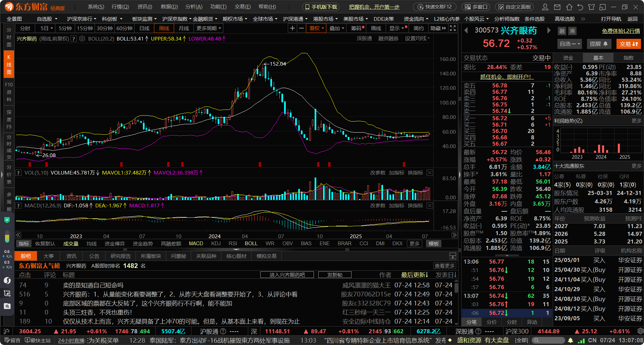
Task: Click the 发新帖 new post button
Action: point(335,275)
